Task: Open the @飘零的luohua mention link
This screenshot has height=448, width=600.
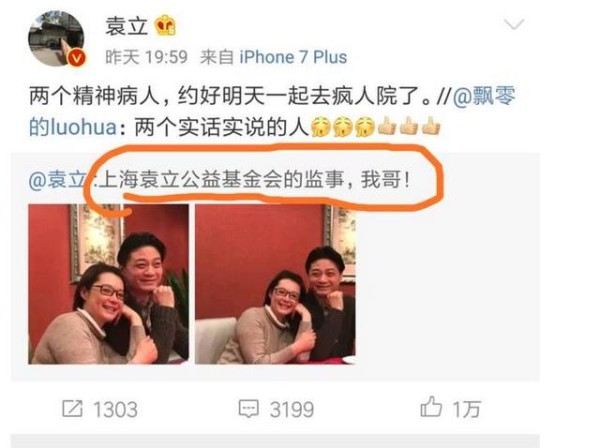Action: click(x=272, y=111)
